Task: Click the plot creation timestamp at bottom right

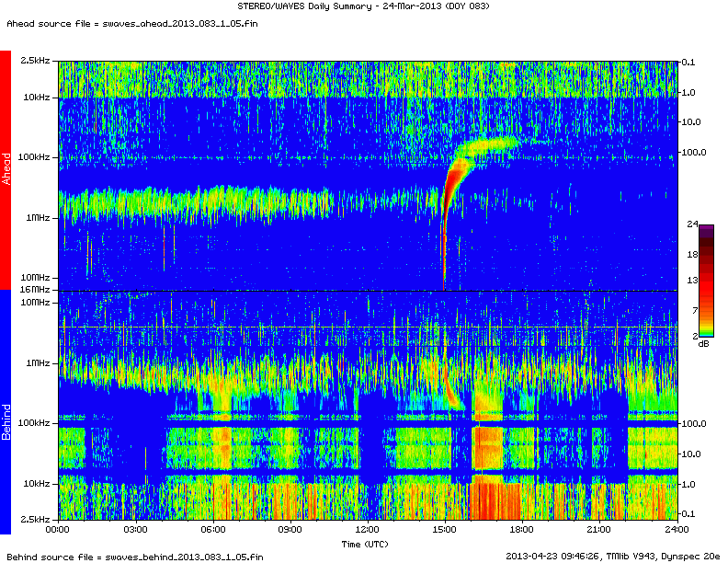Action: tap(612, 556)
